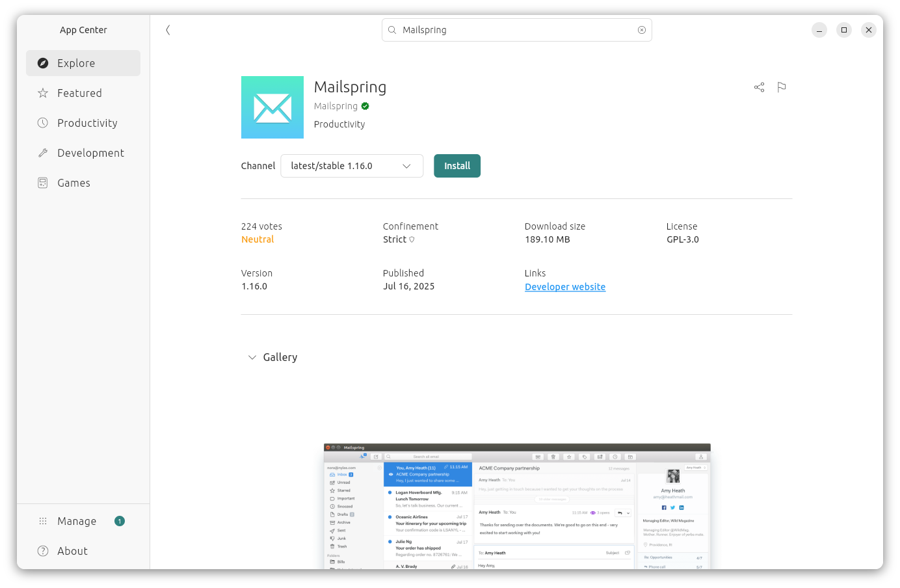This screenshot has height=588, width=900.
Task: Click the Productivity clock icon
Action: tap(42, 122)
